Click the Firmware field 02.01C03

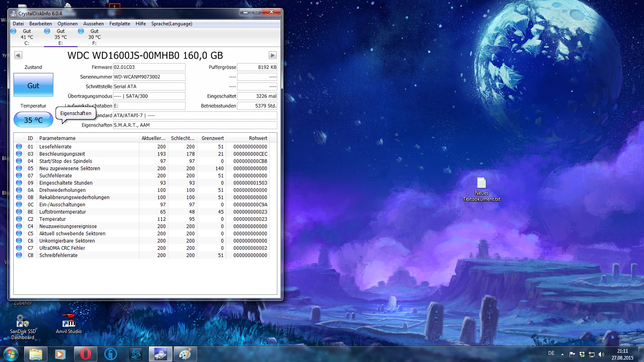point(149,67)
